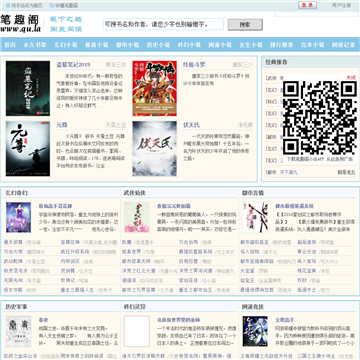
Task: Open the 伏天氏 book cover
Action: click(x=155, y=149)
